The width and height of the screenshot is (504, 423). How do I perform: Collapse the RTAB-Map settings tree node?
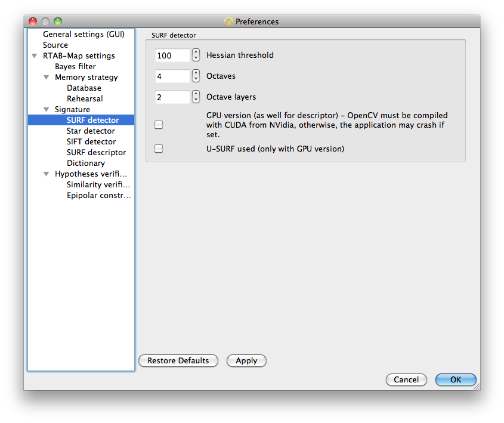[x=35, y=56]
